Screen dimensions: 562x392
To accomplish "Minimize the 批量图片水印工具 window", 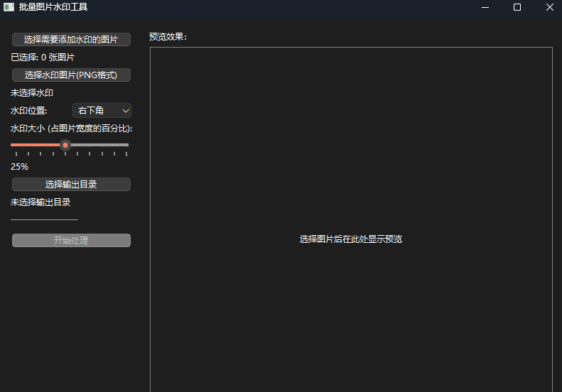I will click(485, 7).
